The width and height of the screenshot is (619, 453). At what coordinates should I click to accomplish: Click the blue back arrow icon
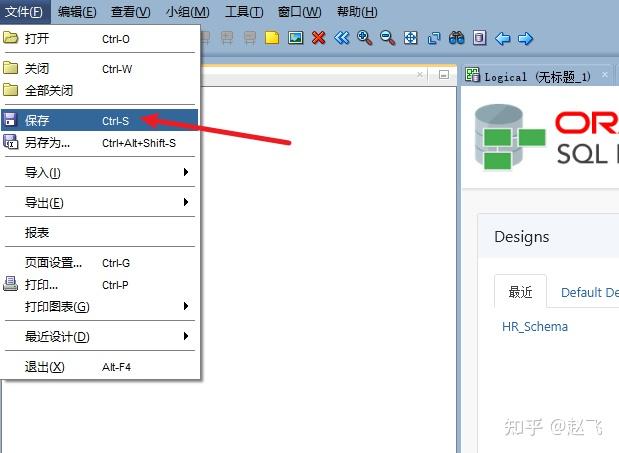(502, 39)
